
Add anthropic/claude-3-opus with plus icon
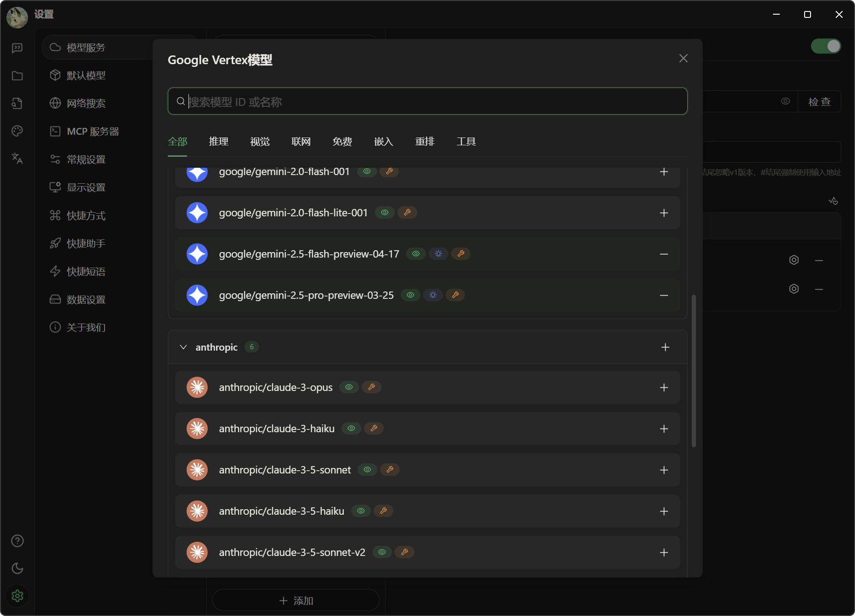pyautogui.click(x=664, y=387)
